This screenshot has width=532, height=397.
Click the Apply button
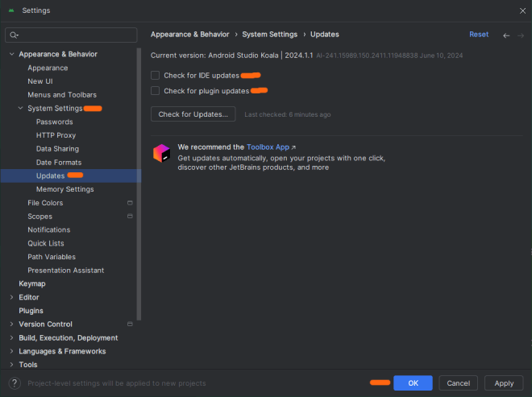point(504,383)
